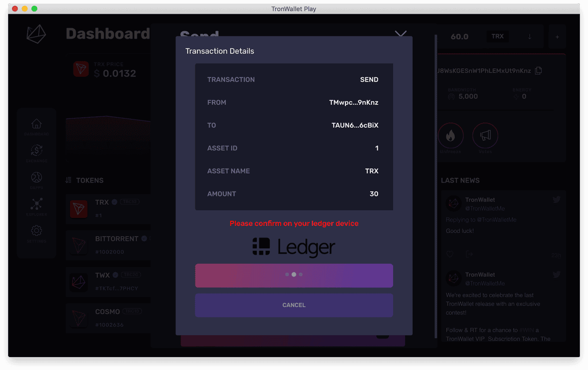Image resolution: width=588 pixels, height=370 pixels.
Task: Click the token ID '#1002636'
Action: point(110,325)
